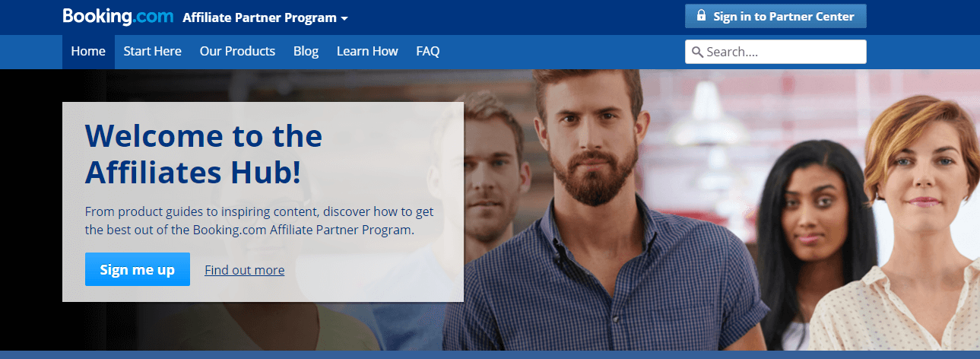The image size is (980, 359).
Task: Open the Our Products menu
Action: [237, 52]
